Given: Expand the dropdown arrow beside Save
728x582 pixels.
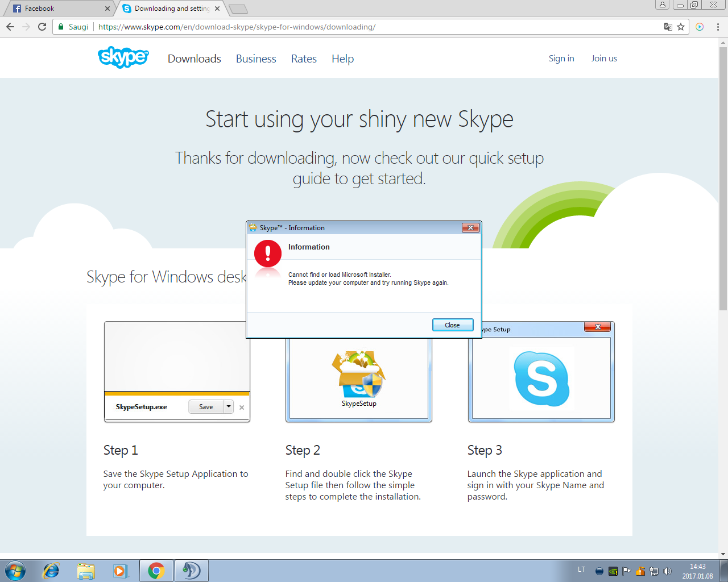Looking at the screenshot, I should click(229, 406).
